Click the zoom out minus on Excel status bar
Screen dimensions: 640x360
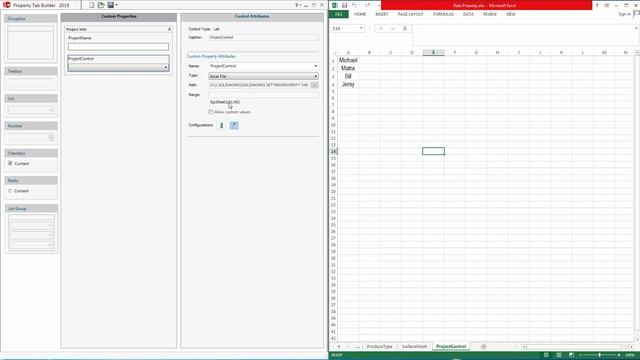580,355
